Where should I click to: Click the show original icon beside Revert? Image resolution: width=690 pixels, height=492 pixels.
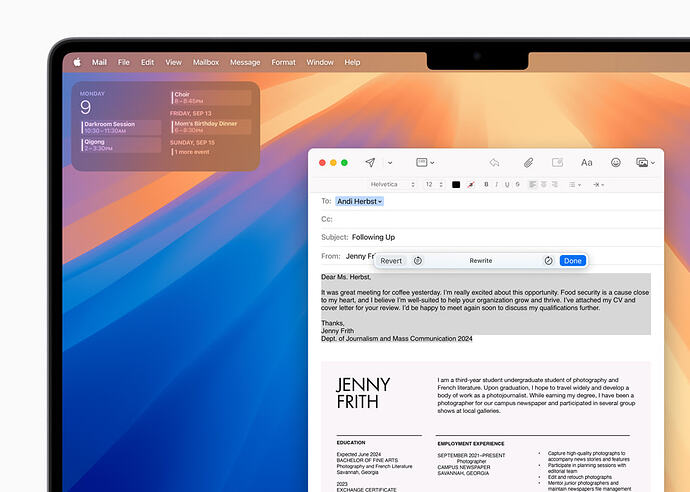pos(418,261)
